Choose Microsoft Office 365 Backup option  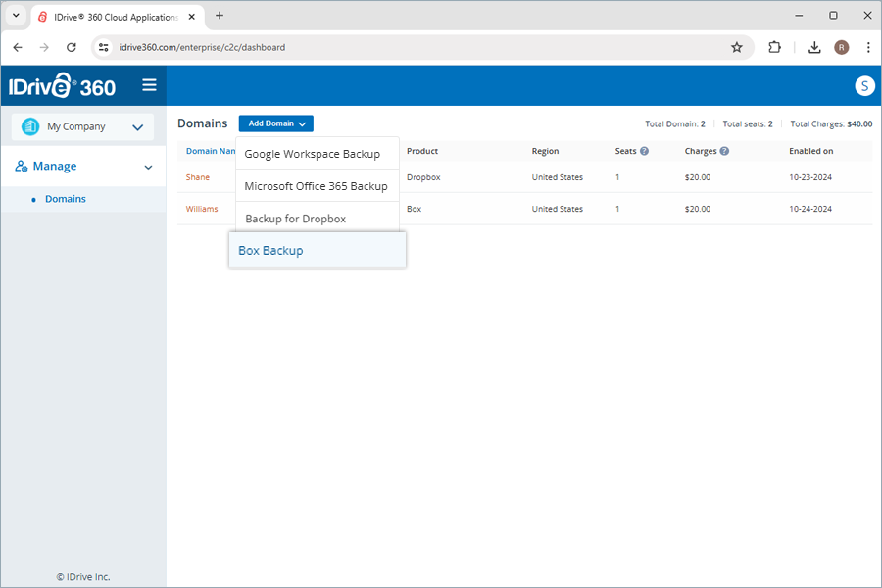point(316,185)
